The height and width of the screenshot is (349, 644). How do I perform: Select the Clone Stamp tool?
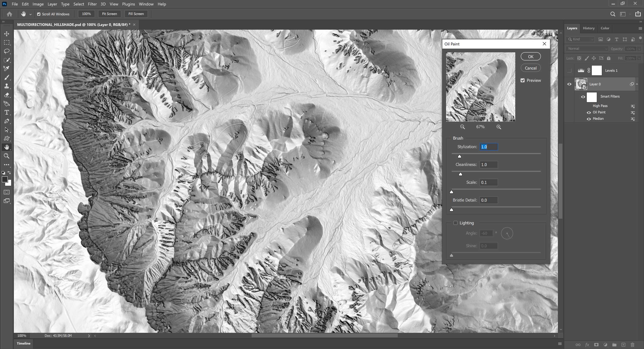point(7,86)
